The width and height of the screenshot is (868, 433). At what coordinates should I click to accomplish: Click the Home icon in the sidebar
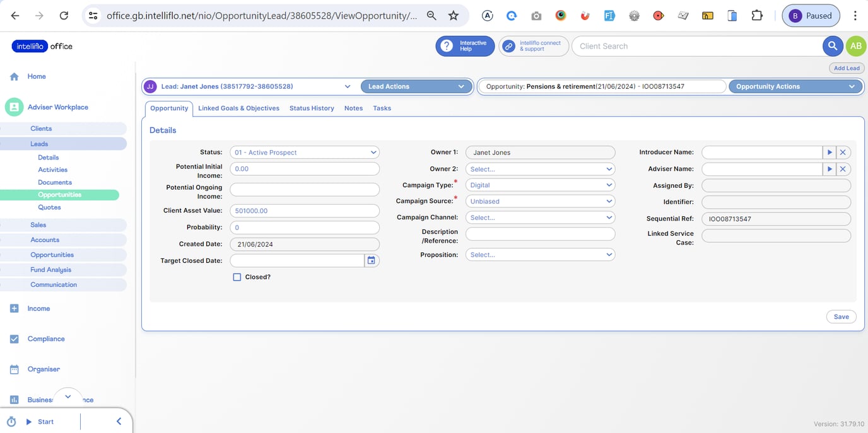14,76
